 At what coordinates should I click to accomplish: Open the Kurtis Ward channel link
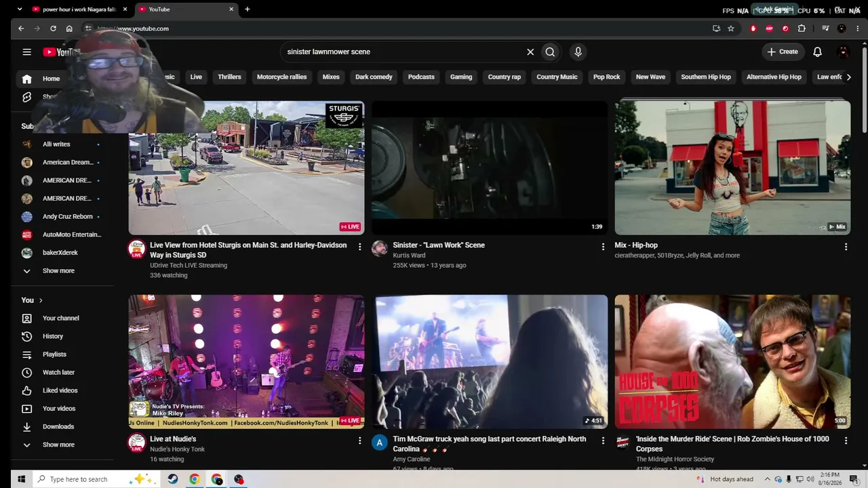pos(409,256)
